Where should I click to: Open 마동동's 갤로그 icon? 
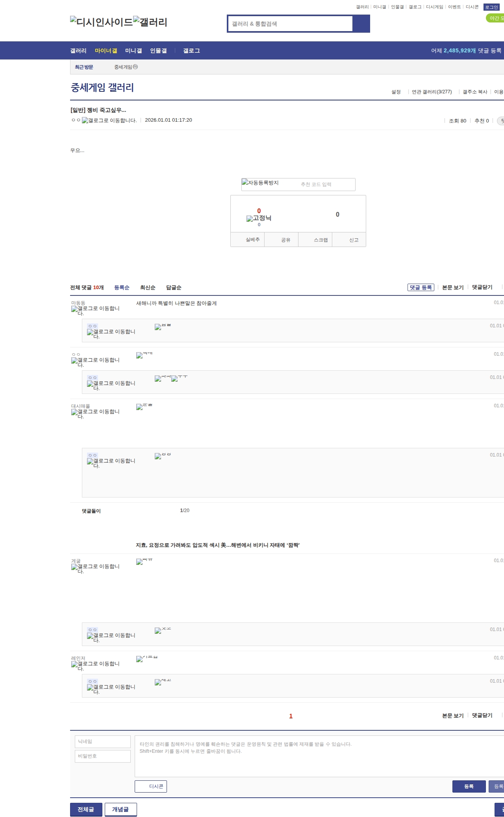point(95,310)
